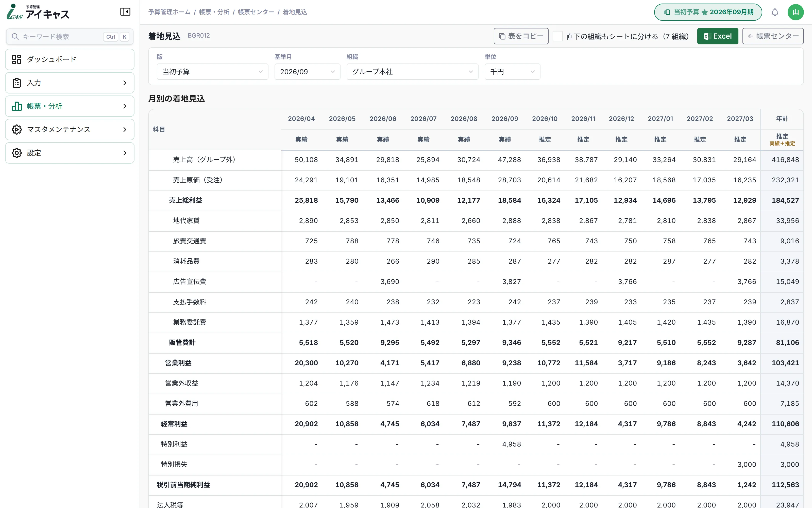Click the マスタメンテナンス gear icon
The image size is (812, 508).
pos(17,129)
